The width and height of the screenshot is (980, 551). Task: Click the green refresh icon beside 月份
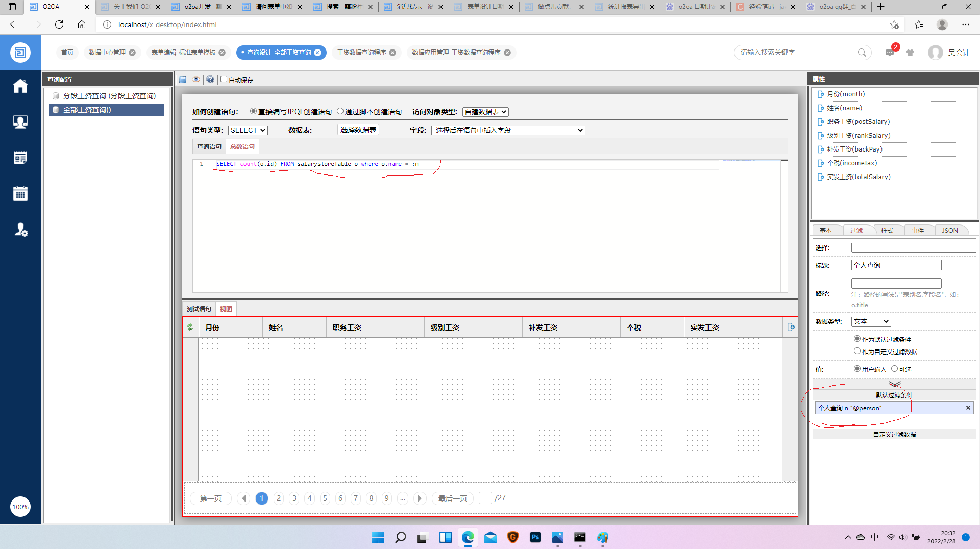click(190, 328)
